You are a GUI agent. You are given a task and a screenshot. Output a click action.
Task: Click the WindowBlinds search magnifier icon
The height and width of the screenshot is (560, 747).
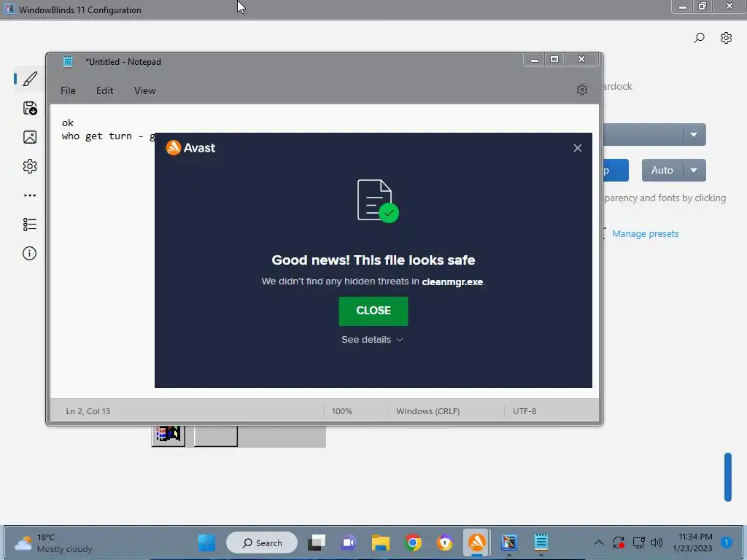coord(699,38)
